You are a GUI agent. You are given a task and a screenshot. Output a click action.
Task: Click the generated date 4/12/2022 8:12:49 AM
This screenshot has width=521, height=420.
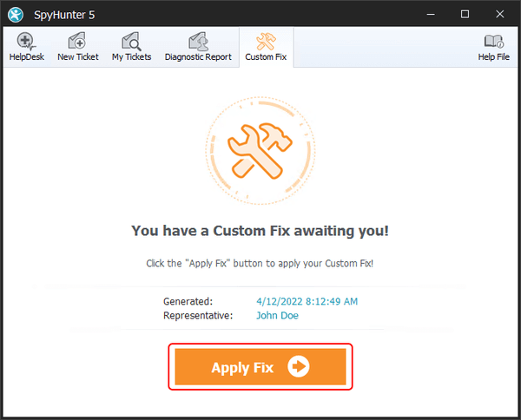[307, 301]
